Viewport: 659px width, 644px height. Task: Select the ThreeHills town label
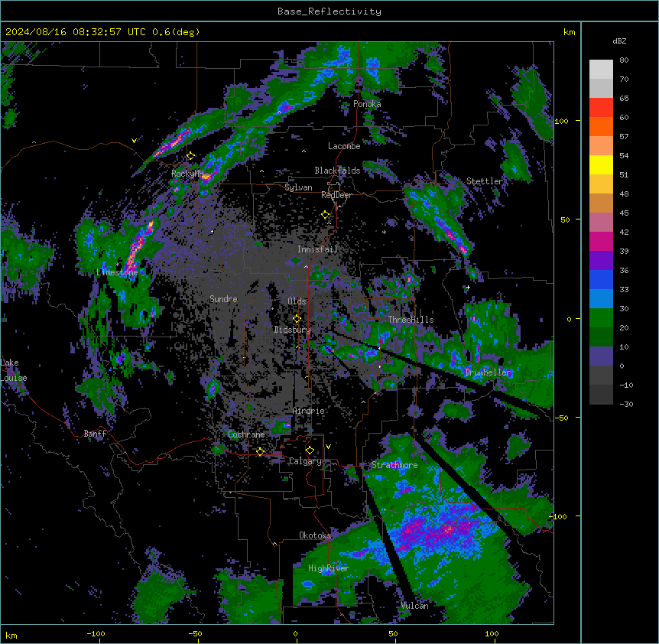click(411, 320)
